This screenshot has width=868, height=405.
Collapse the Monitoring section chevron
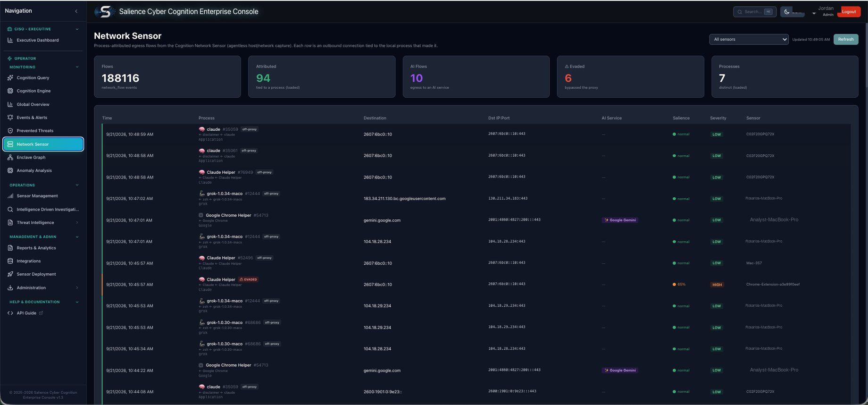[77, 67]
